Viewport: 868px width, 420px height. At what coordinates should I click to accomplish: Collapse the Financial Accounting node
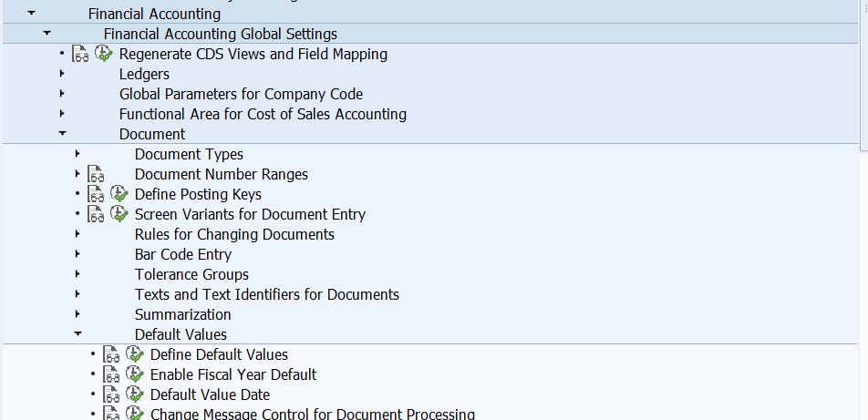pyautogui.click(x=31, y=13)
